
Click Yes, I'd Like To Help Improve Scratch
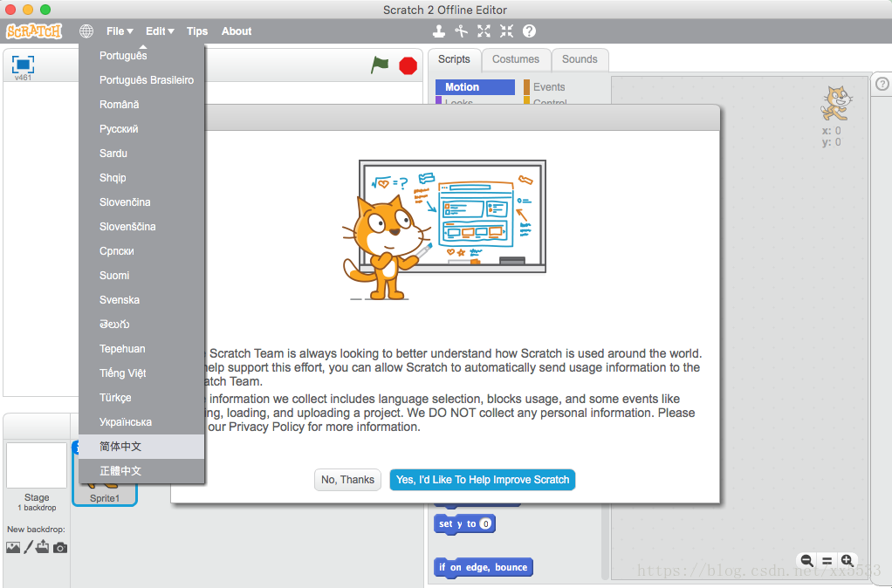pyautogui.click(x=483, y=479)
